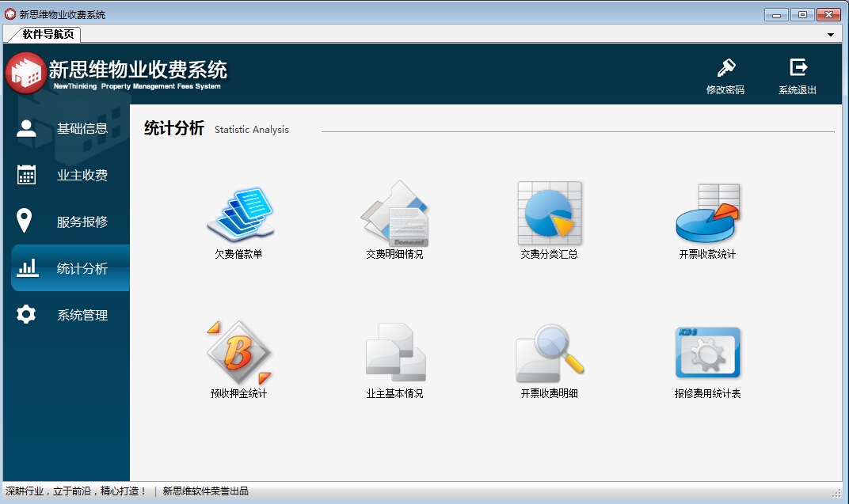
Task: Click the 修改密码 text label
Action: tap(725, 89)
